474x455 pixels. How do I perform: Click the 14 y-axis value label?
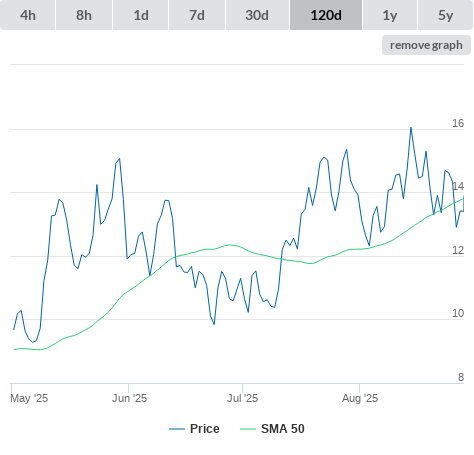[x=458, y=186]
